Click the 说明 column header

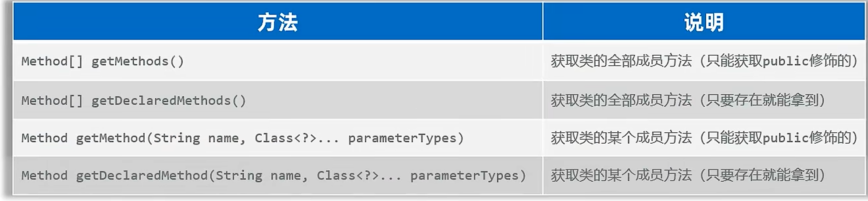[x=704, y=22]
